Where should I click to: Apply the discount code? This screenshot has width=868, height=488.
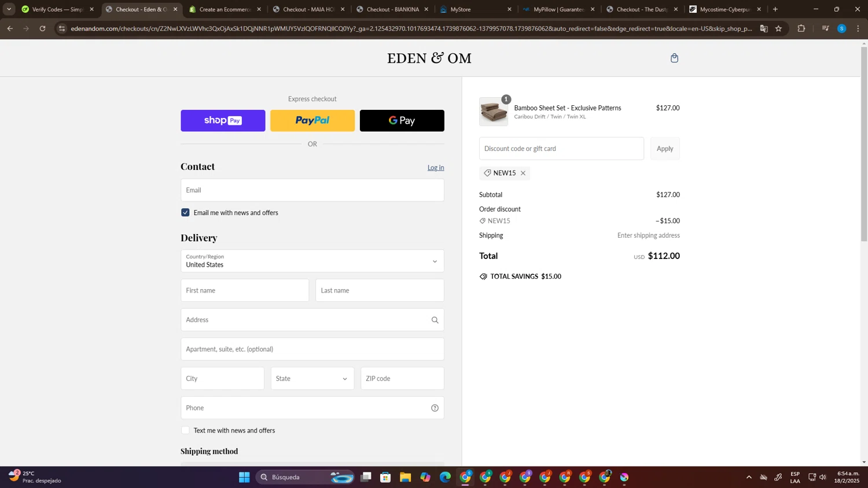click(665, 149)
